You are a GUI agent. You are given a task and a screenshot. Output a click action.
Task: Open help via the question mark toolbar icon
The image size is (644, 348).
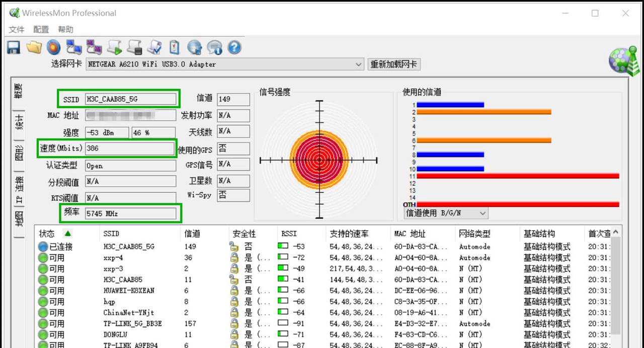click(x=234, y=47)
